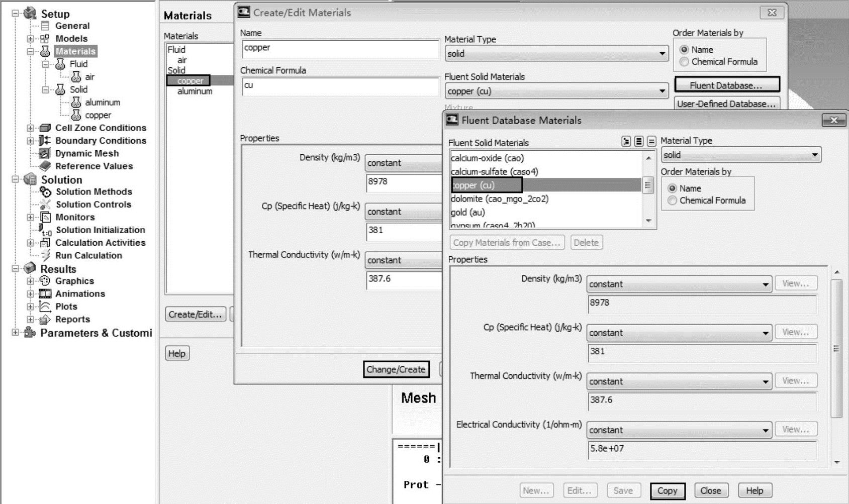Click the General page icon
The image size is (849, 504).
[x=45, y=26]
